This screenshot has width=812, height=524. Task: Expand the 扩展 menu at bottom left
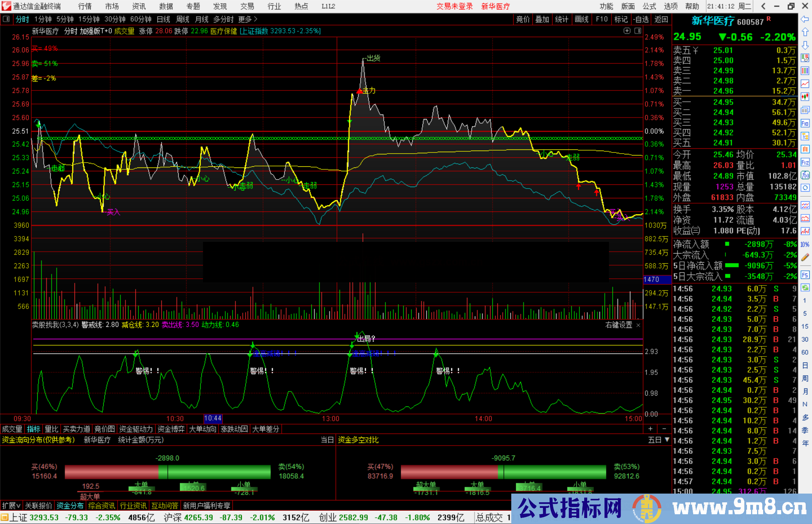tap(11, 506)
